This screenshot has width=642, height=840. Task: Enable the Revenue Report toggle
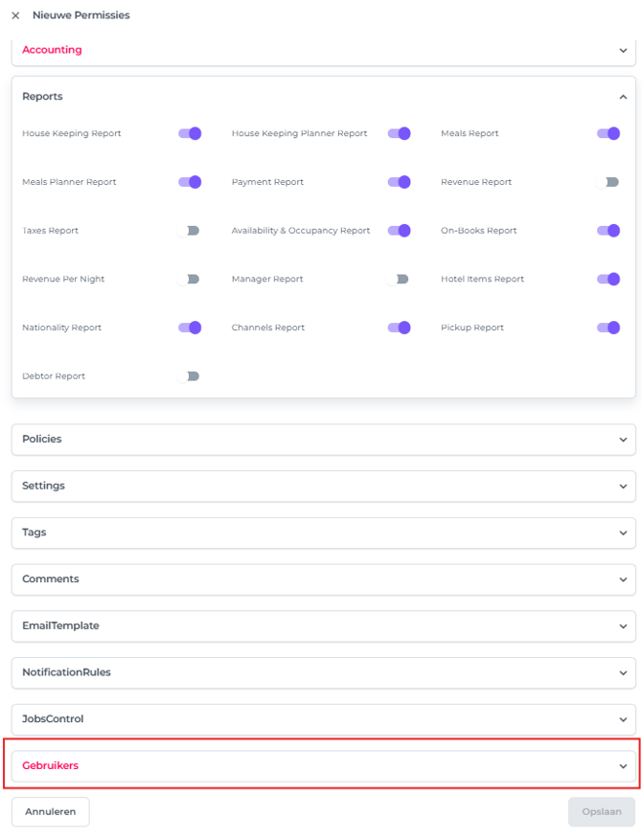click(608, 182)
